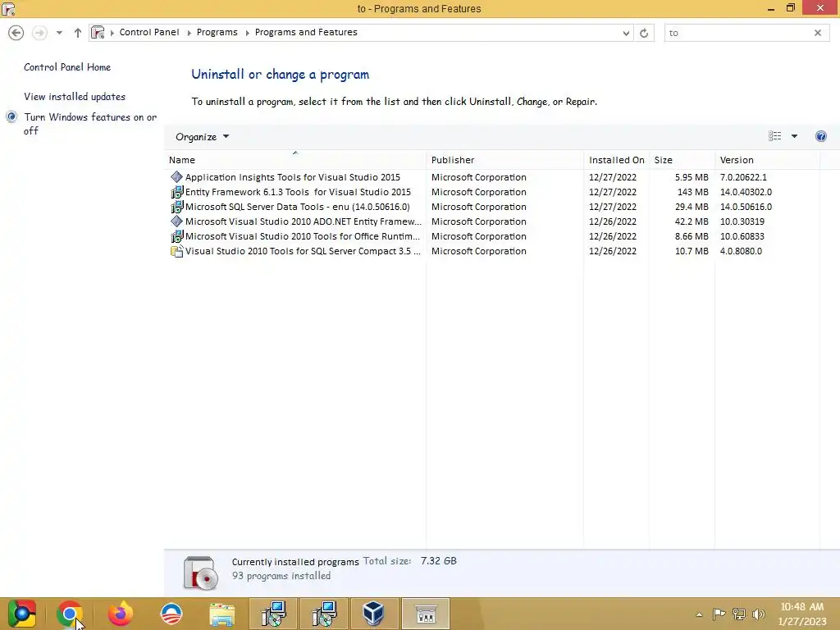Sort by the Size column header
Image resolution: width=840 pixels, height=630 pixels.
[x=682, y=160]
